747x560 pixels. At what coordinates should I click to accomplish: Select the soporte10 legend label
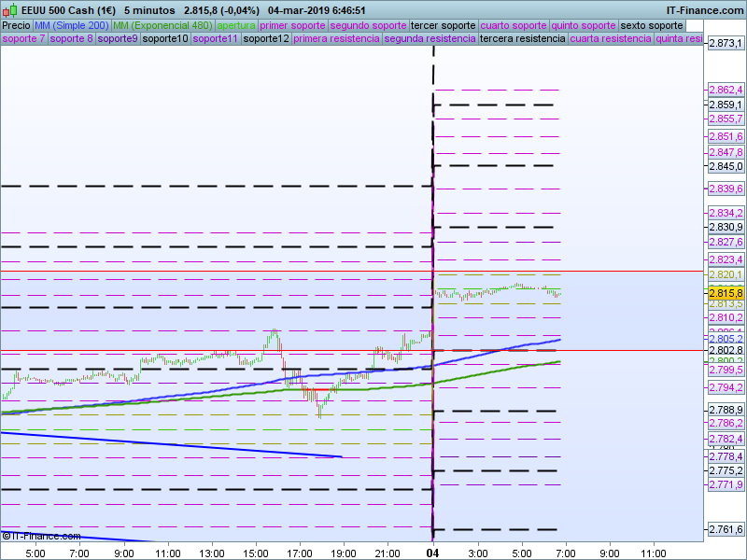(165, 39)
